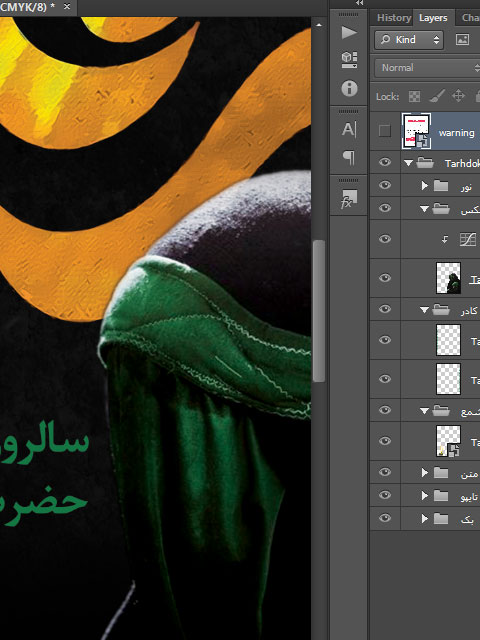The image size is (480, 640).
Task: Click the تایپو group folder icon
Action: [441, 495]
